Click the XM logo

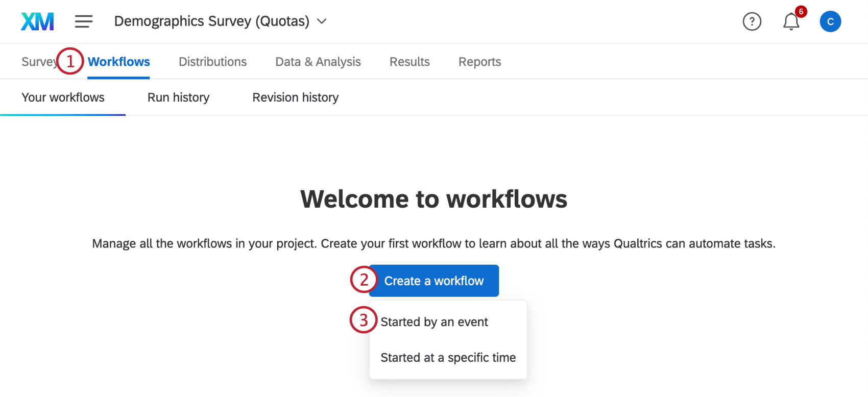(x=36, y=21)
